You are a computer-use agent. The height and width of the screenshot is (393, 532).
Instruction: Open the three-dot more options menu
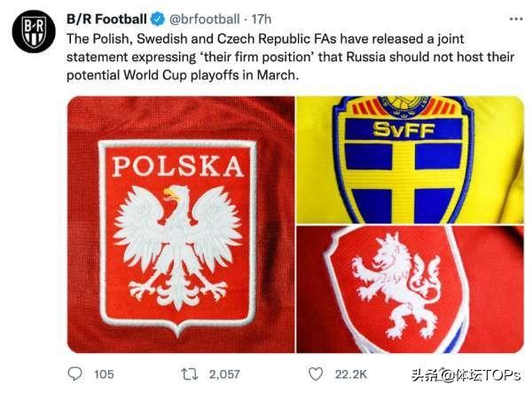tap(515, 19)
